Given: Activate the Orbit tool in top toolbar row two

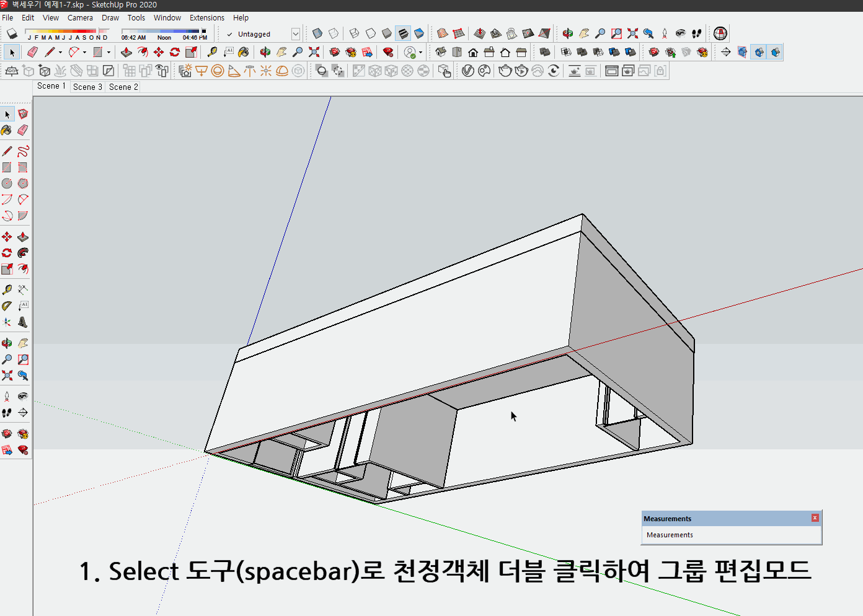Looking at the screenshot, I should pos(265,52).
